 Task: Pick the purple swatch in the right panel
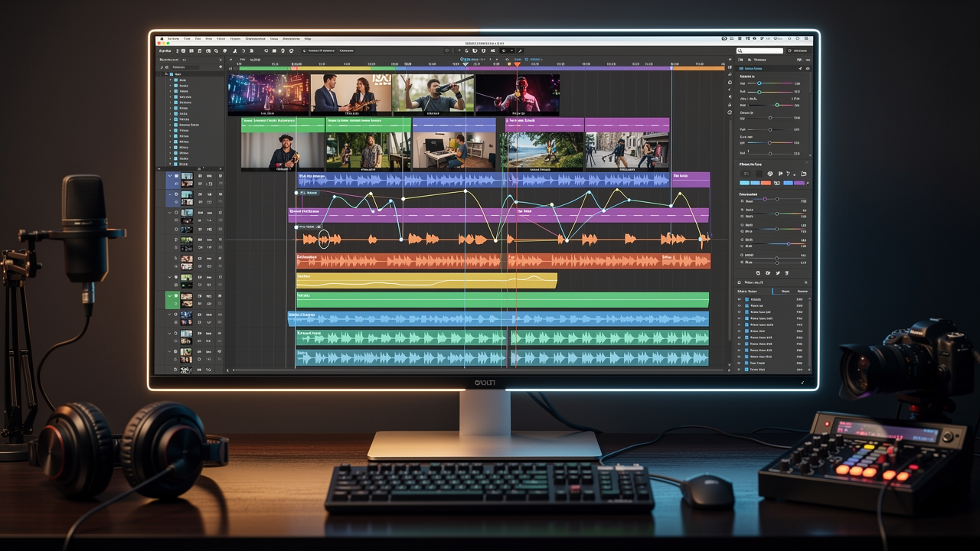pos(799,183)
